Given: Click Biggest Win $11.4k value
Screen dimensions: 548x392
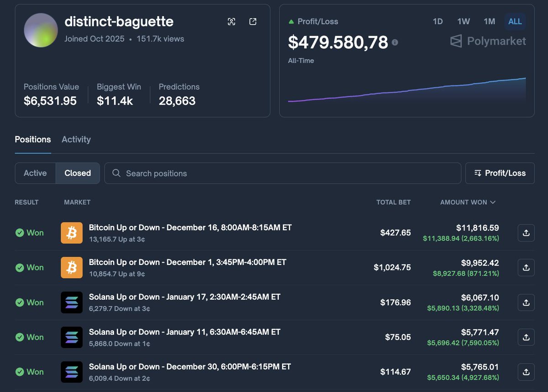Looking at the screenshot, I should 115,101.
